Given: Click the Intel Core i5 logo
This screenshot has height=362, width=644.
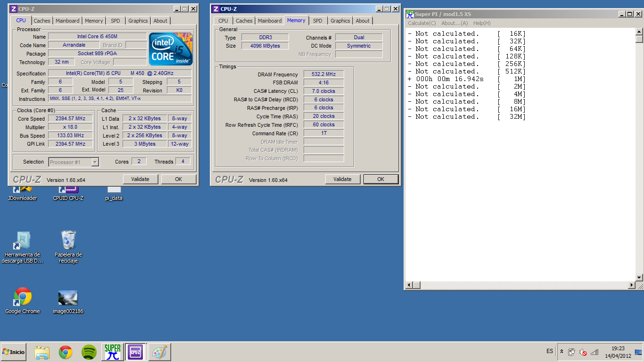Looking at the screenshot, I should (171, 49).
